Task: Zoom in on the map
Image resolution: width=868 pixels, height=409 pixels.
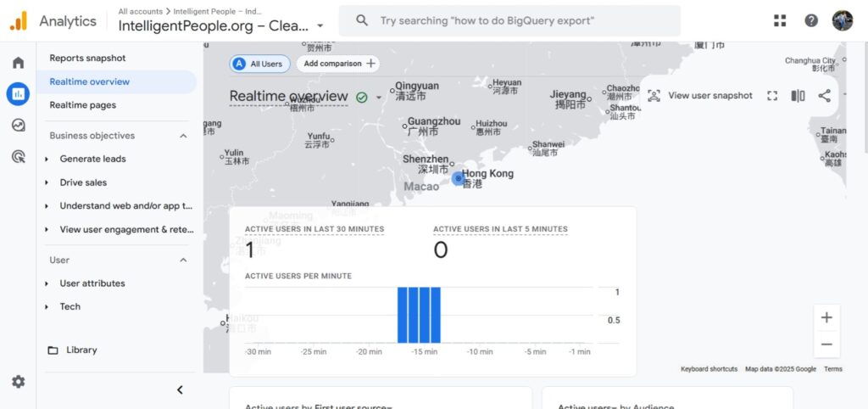Action: click(x=826, y=317)
